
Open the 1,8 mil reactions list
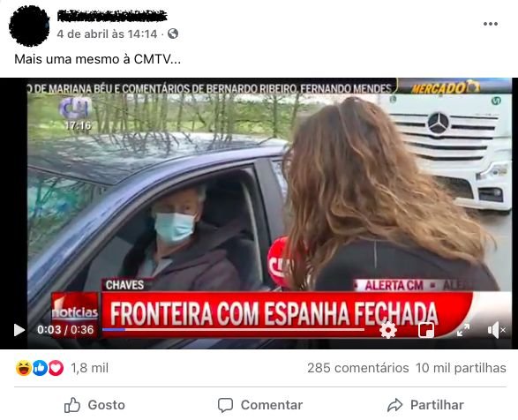click(x=89, y=368)
